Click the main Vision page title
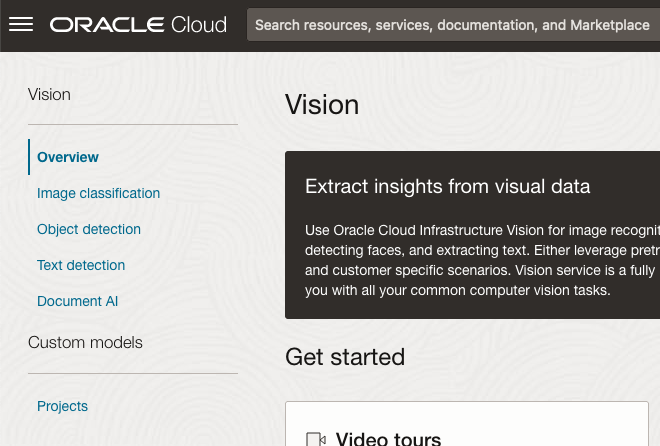This screenshot has height=446, width=660. [x=322, y=105]
